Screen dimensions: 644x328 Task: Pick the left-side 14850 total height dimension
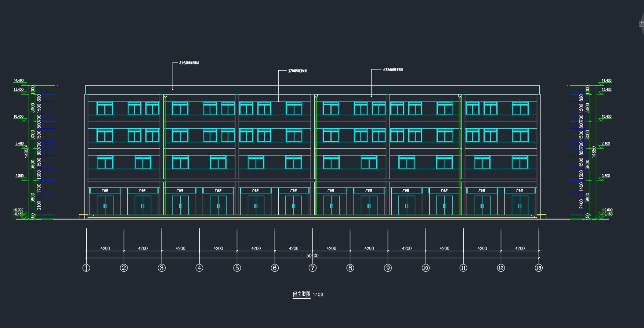pyautogui.click(x=26, y=151)
